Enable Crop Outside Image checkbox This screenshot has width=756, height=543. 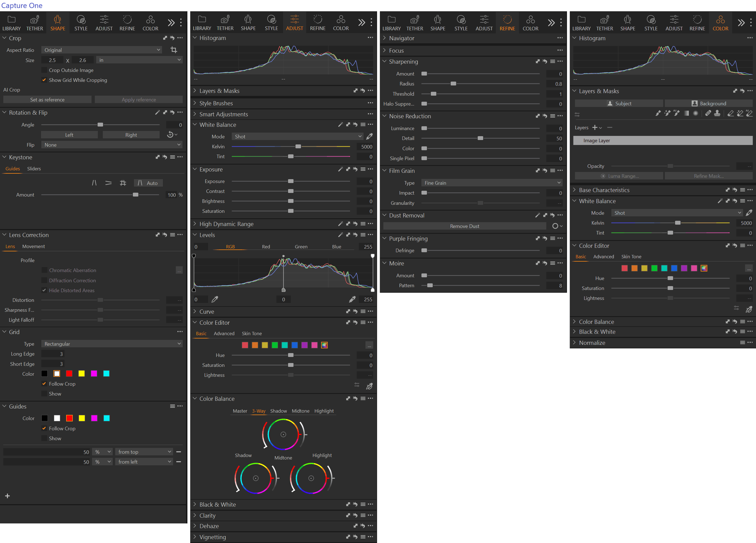44,70
